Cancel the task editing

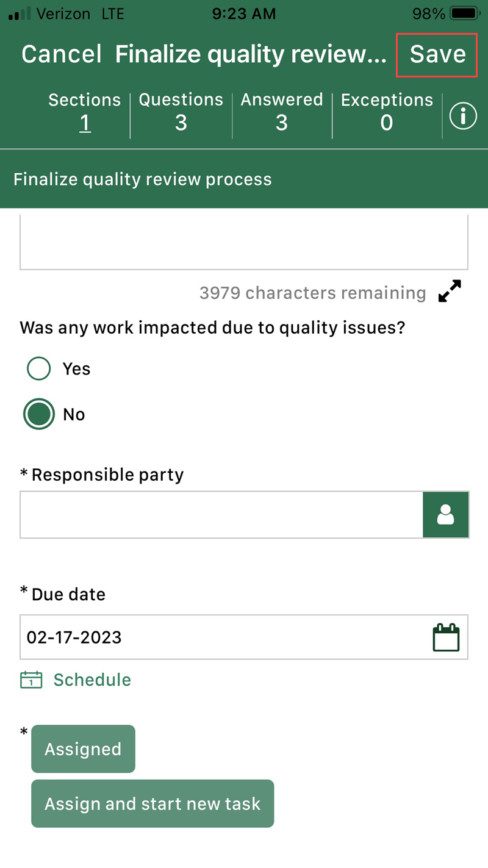[x=61, y=54]
